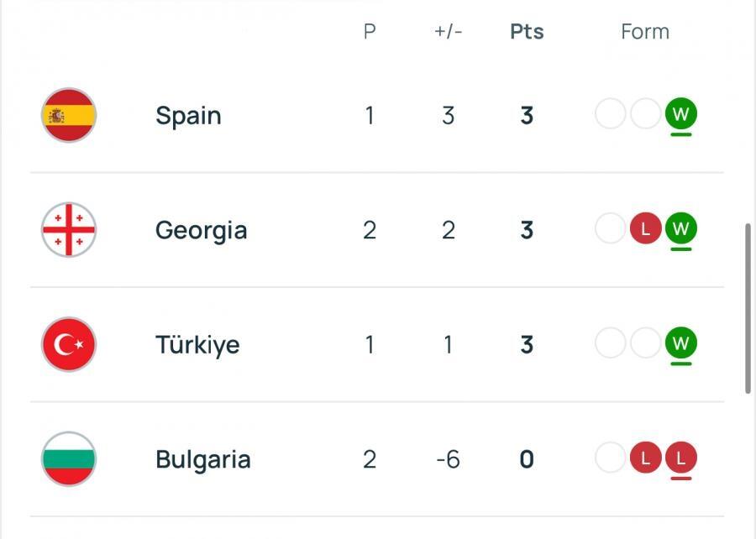Sort by goal difference +/- header
756x539 pixels.
(x=449, y=32)
